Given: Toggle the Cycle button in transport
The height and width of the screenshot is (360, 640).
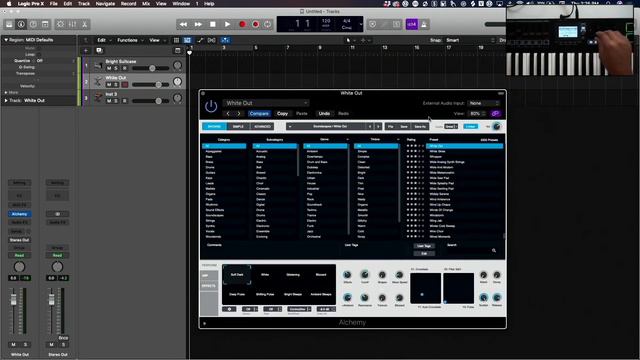Looking at the screenshot, I should click(268, 24).
